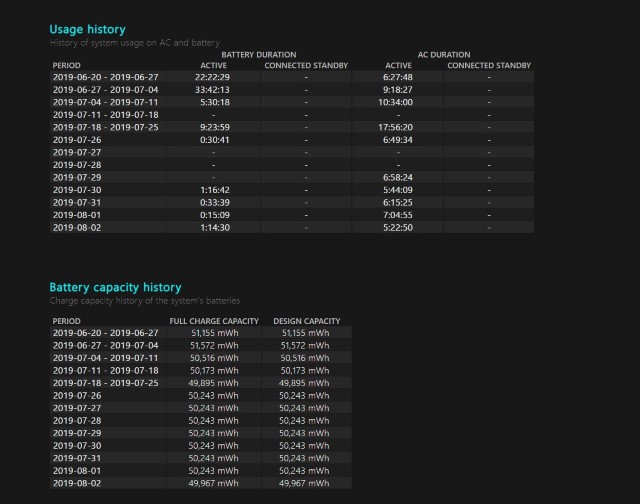The image size is (640, 504).
Task: Click the "Battery capacity history" section heading
Action: [116, 287]
